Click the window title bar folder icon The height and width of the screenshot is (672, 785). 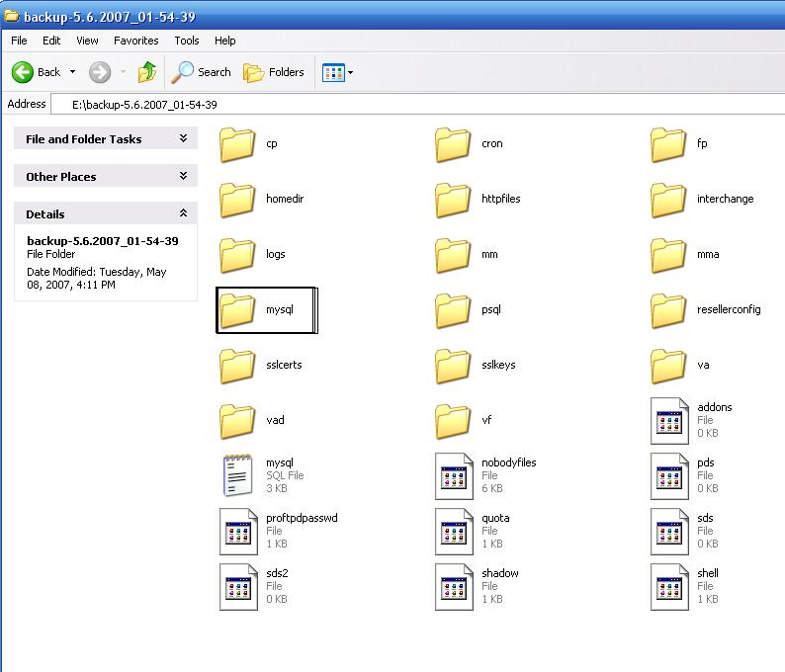pos(12,17)
